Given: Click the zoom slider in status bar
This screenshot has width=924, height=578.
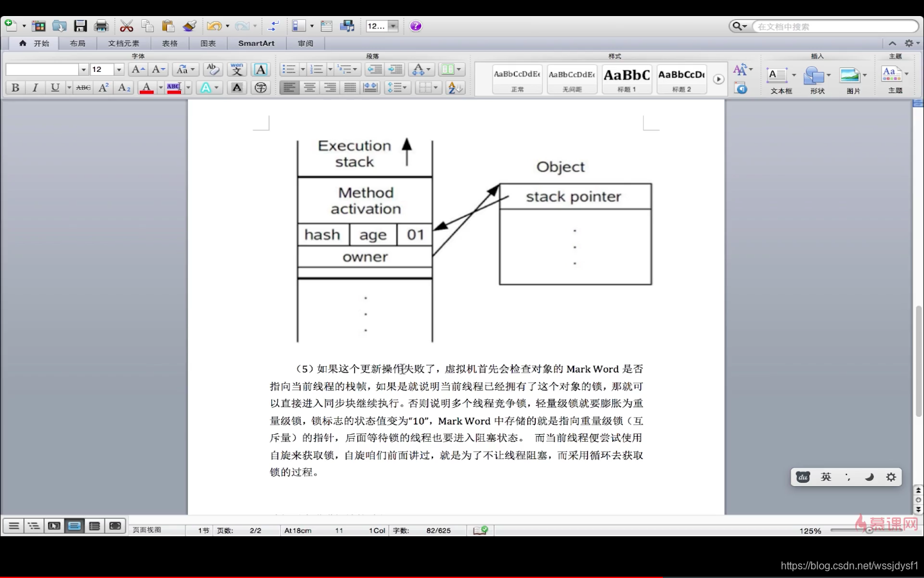Looking at the screenshot, I should (869, 530).
